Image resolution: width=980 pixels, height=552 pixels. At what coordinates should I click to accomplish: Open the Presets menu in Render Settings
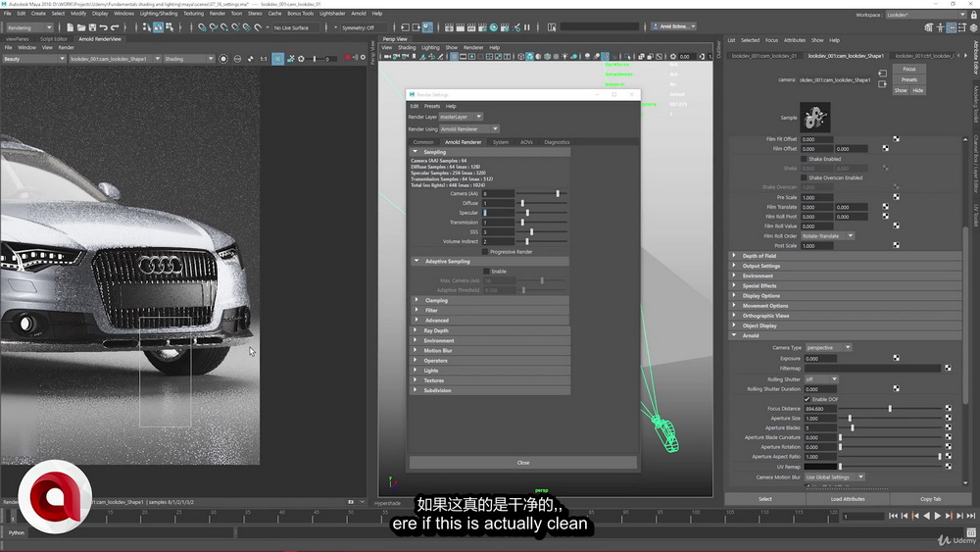click(x=432, y=106)
